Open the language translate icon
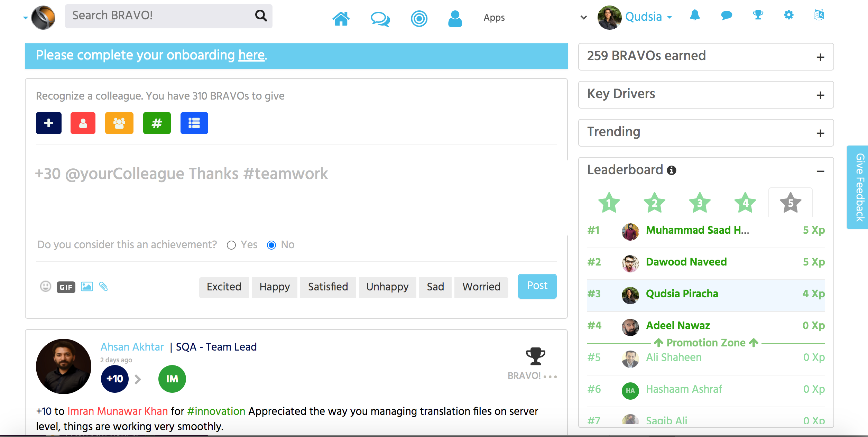This screenshot has width=868, height=437. 819,15
